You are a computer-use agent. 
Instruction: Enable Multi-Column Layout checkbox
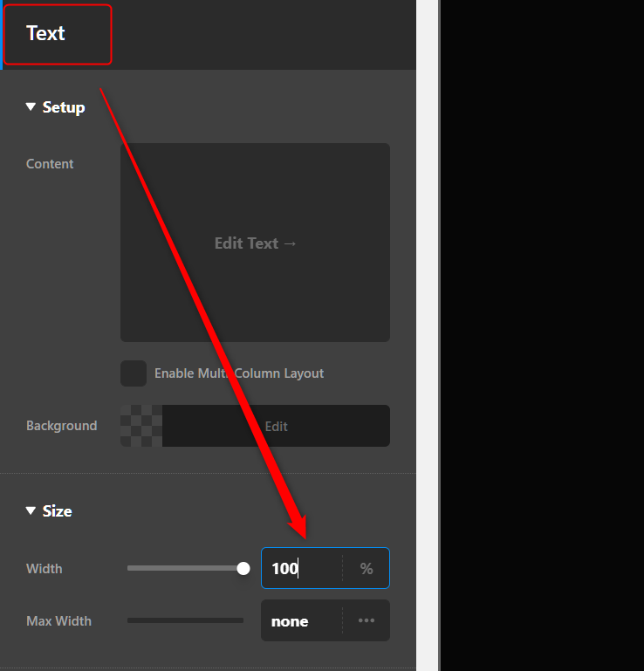pyautogui.click(x=134, y=373)
